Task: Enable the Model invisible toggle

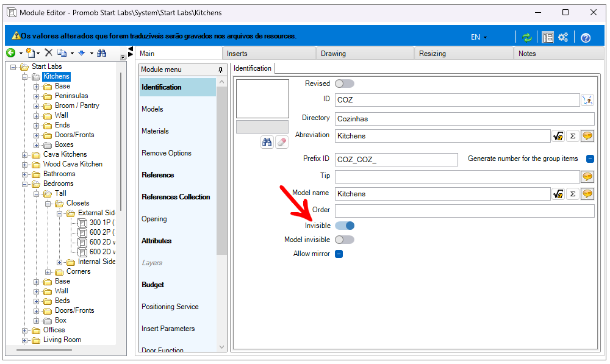Action: 345,240
